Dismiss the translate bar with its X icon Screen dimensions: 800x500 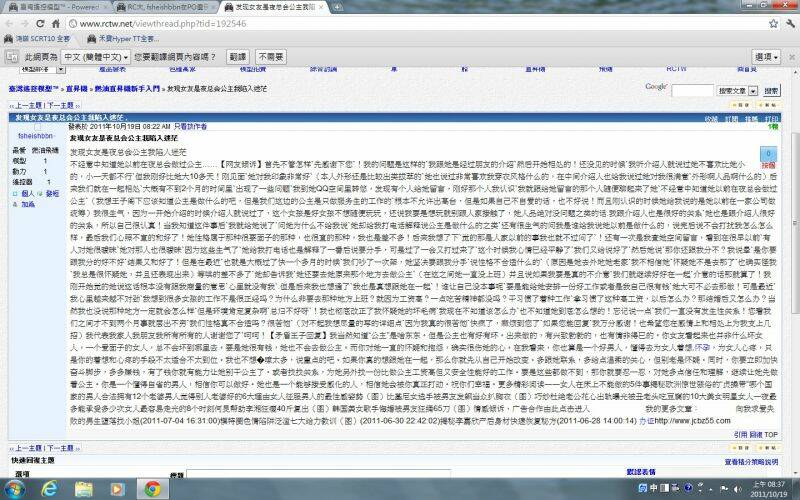click(x=792, y=57)
